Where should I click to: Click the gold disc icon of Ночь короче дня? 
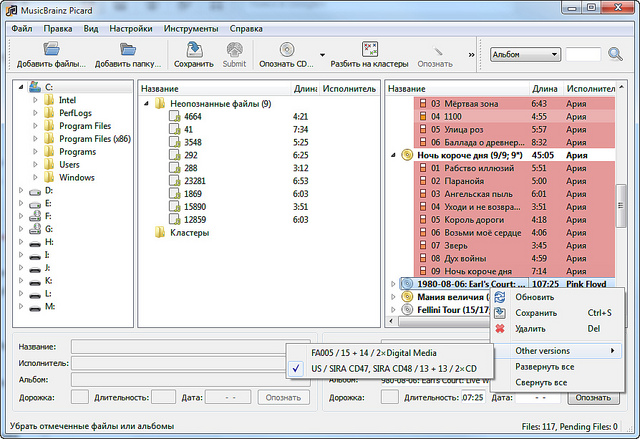407,155
